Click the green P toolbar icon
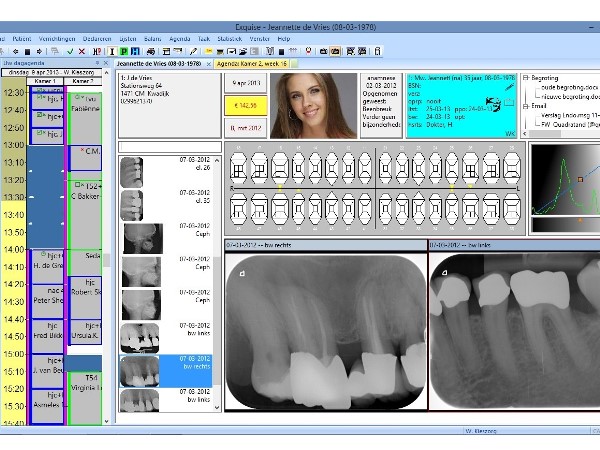 pos(122,49)
